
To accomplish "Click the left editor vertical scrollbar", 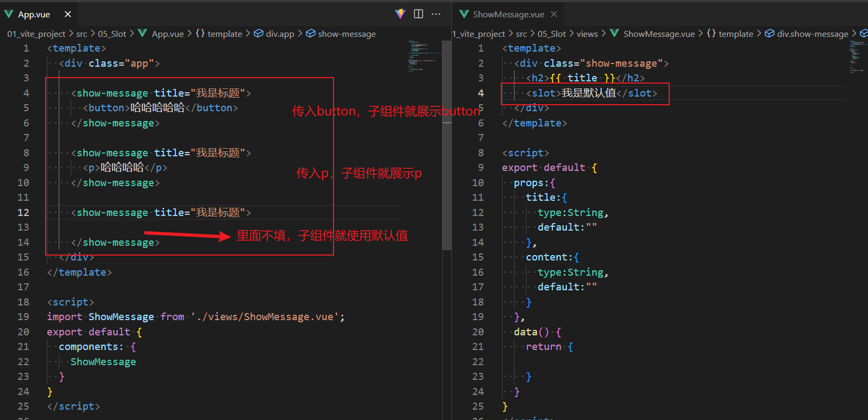I will [x=447, y=145].
